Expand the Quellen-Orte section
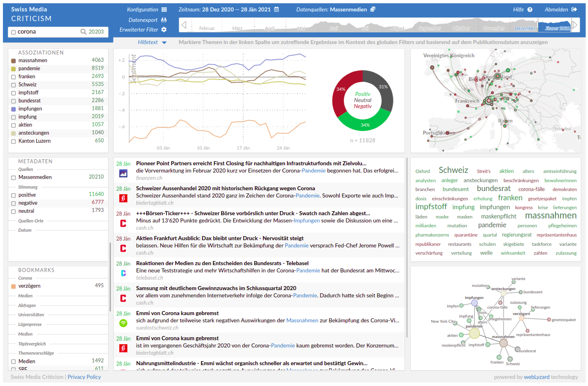 coord(31,221)
